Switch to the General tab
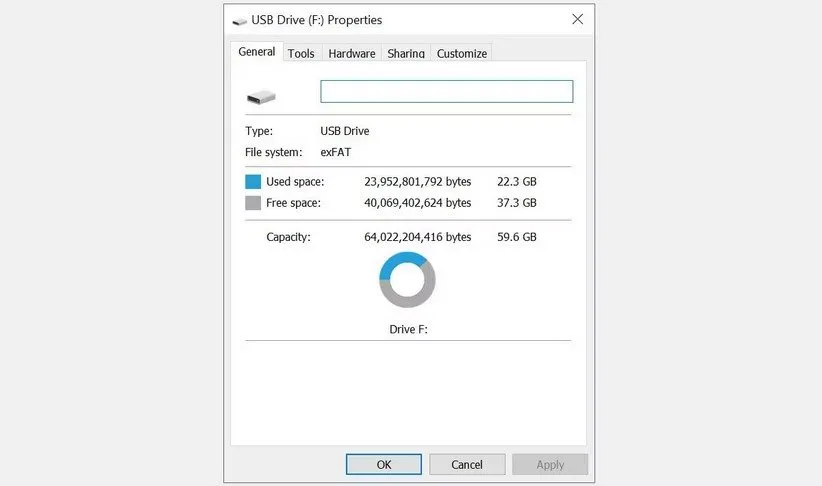 point(256,51)
